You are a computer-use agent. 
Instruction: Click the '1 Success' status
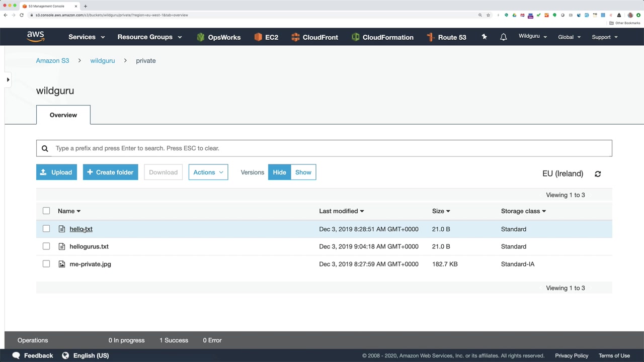pyautogui.click(x=174, y=340)
